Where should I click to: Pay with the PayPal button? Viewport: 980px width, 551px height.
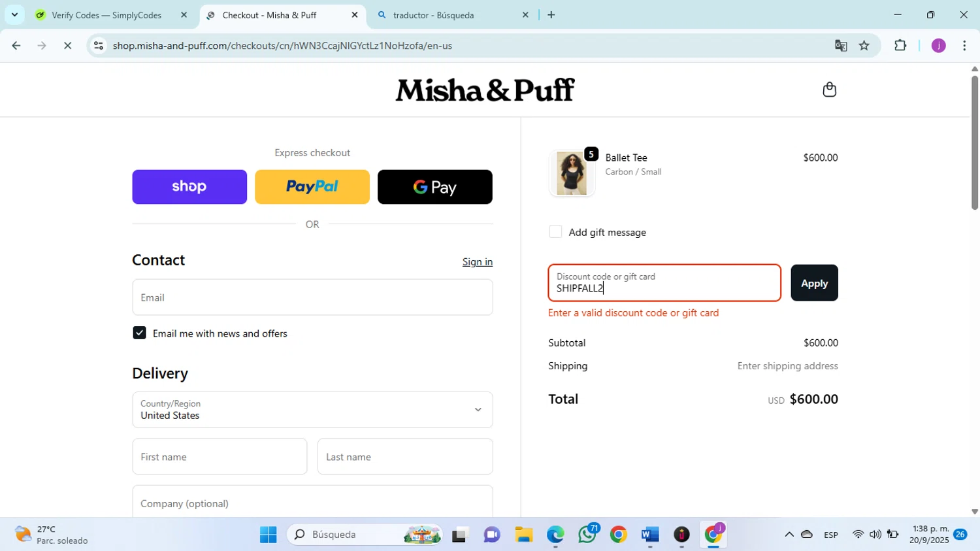point(312,187)
